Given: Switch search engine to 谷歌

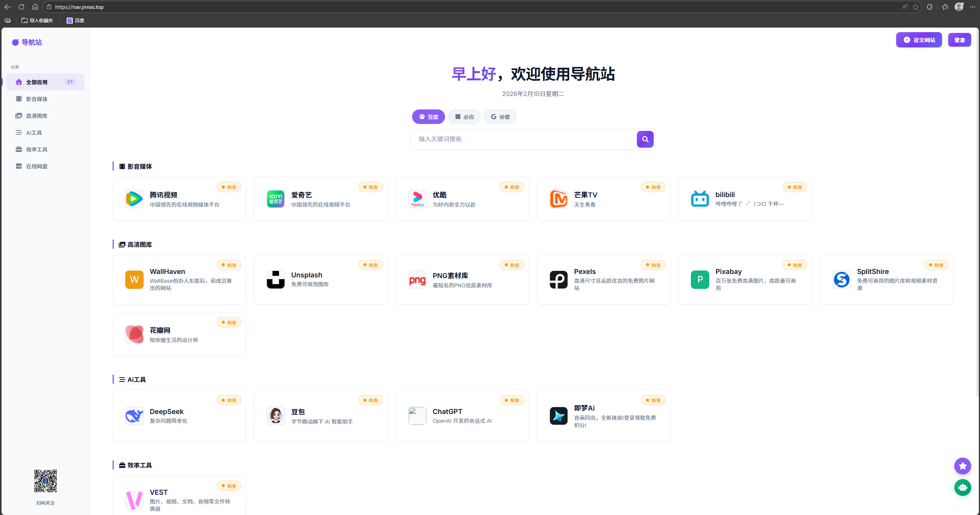Looking at the screenshot, I should coord(500,117).
